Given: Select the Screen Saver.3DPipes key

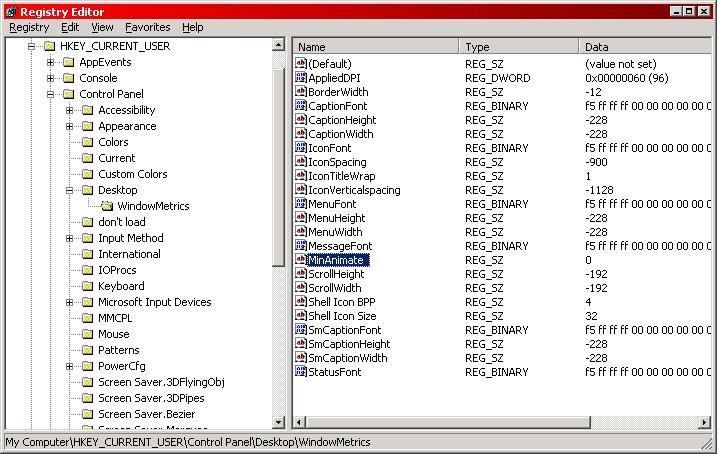Looking at the screenshot, I should [x=151, y=398].
